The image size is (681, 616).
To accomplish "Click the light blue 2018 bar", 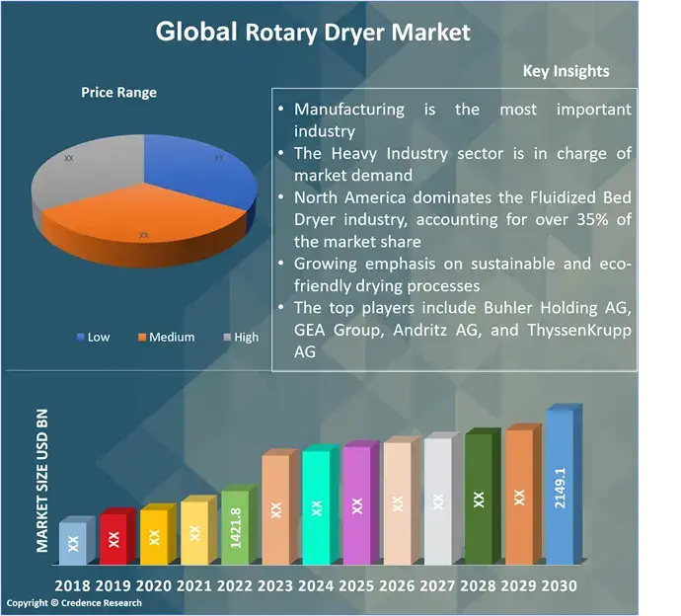I will tap(72, 543).
